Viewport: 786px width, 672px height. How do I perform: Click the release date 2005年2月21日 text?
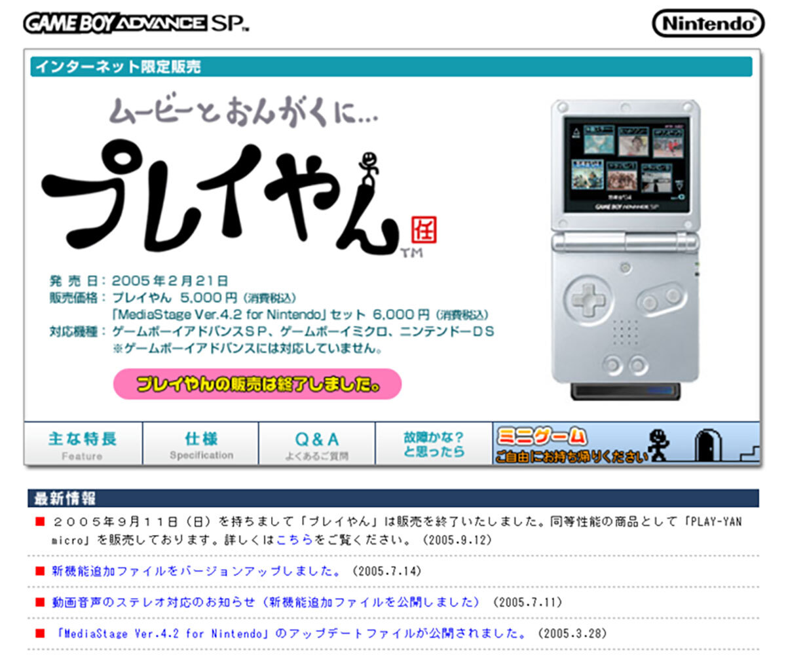click(x=170, y=281)
